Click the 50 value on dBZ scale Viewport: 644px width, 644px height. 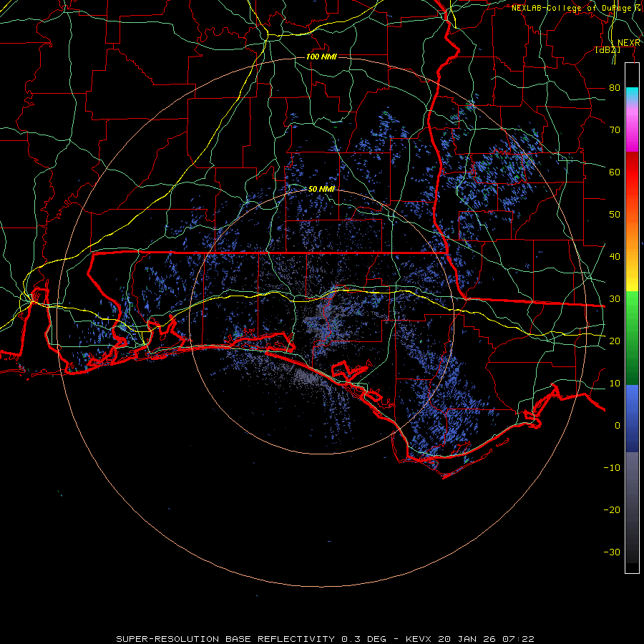[x=615, y=215]
